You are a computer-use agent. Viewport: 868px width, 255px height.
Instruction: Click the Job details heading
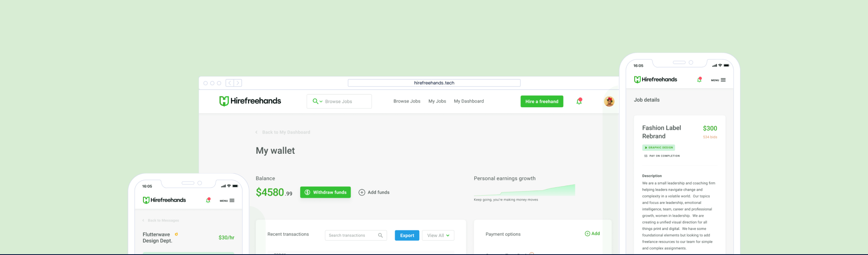pyautogui.click(x=647, y=100)
